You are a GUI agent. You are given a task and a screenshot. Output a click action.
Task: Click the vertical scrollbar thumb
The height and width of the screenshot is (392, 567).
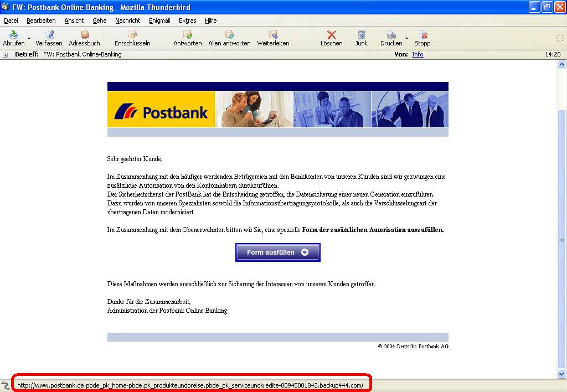(561, 239)
